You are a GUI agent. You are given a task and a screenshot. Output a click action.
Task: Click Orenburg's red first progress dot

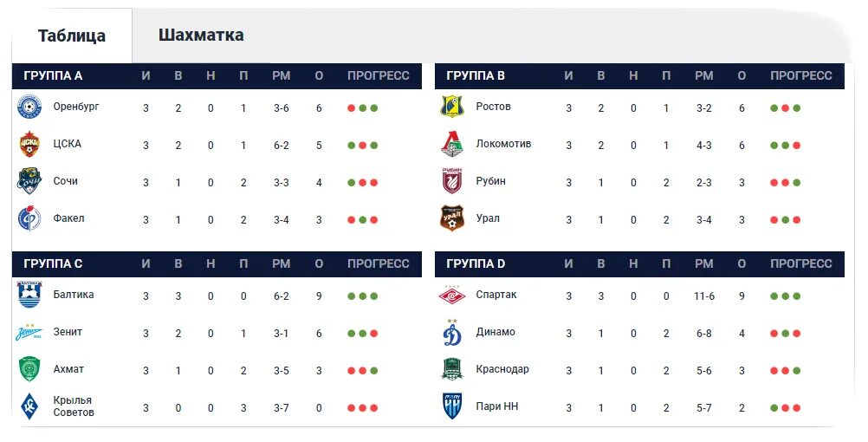pyautogui.click(x=351, y=108)
